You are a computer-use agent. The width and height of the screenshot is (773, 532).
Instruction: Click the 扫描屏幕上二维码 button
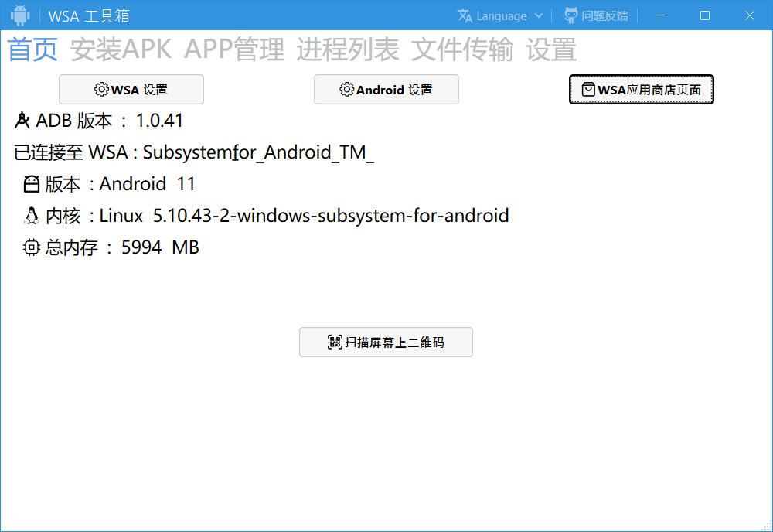point(386,343)
